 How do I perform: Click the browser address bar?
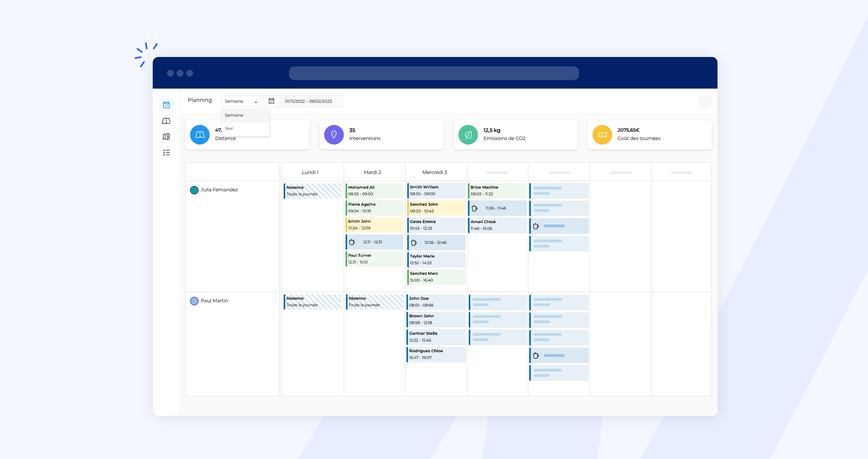tap(434, 73)
